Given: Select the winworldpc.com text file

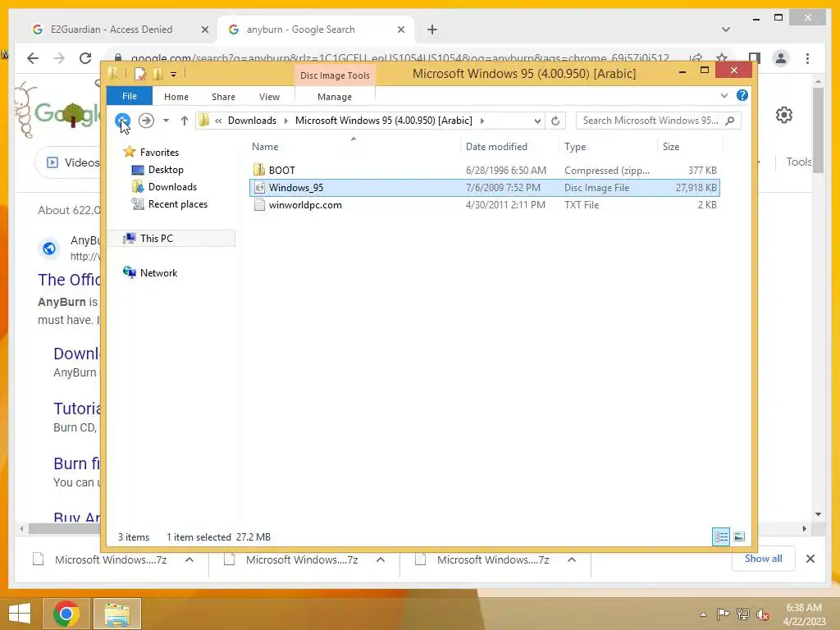Looking at the screenshot, I should [484, 204].
